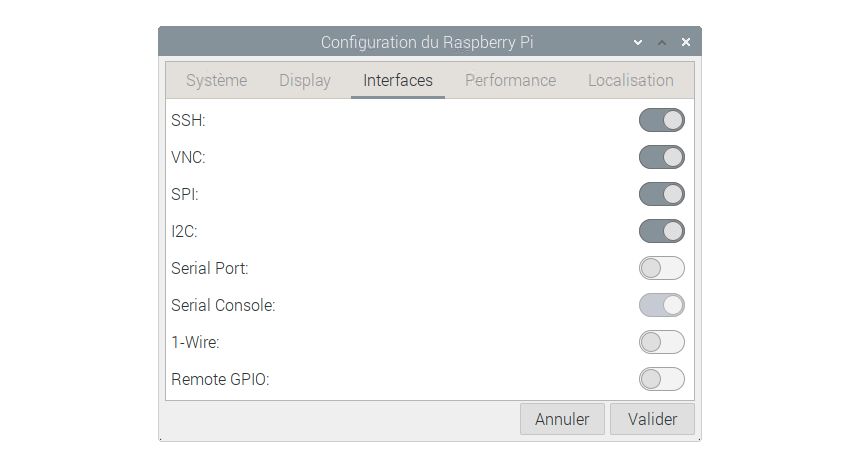The image size is (846, 467).
Task: Confirm settings with Valider button
Action: 652,419
